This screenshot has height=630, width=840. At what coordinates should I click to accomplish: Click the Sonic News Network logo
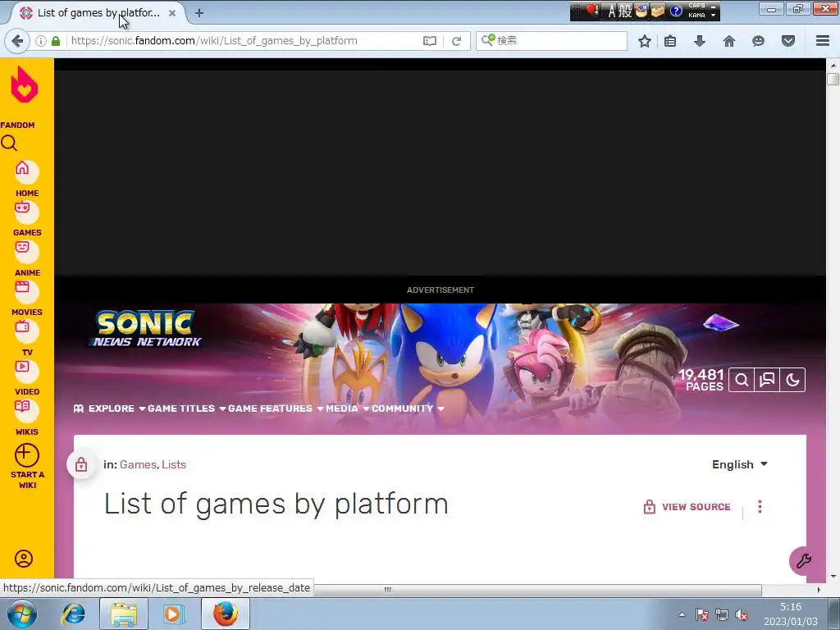tap(146, 329)
